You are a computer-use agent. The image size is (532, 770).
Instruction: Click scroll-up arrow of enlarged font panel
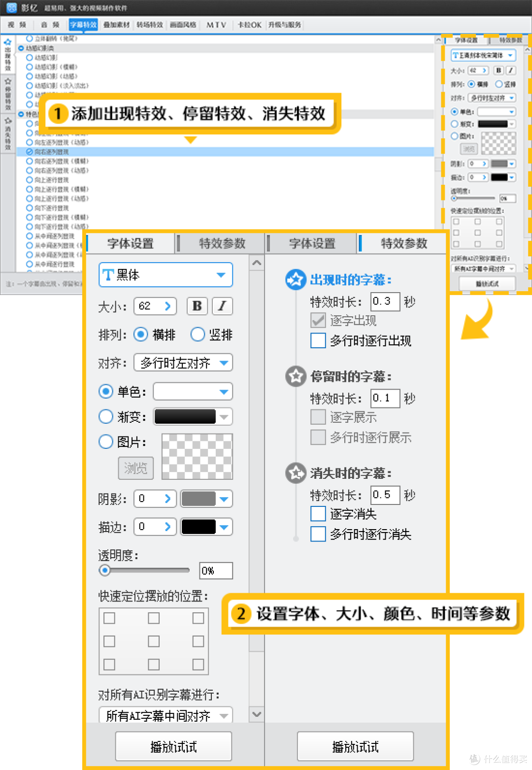tap(257, 263)
